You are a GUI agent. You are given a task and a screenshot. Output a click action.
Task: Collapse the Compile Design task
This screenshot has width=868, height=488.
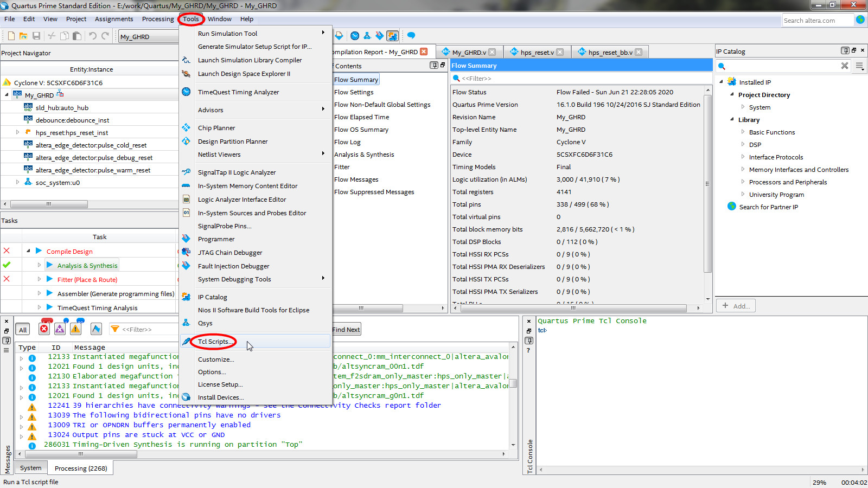pyautogui.click(x=28, y=251)
